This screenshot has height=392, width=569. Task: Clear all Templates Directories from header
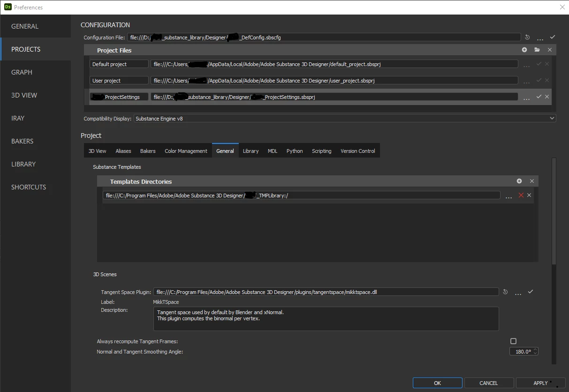tap(532, 181)
